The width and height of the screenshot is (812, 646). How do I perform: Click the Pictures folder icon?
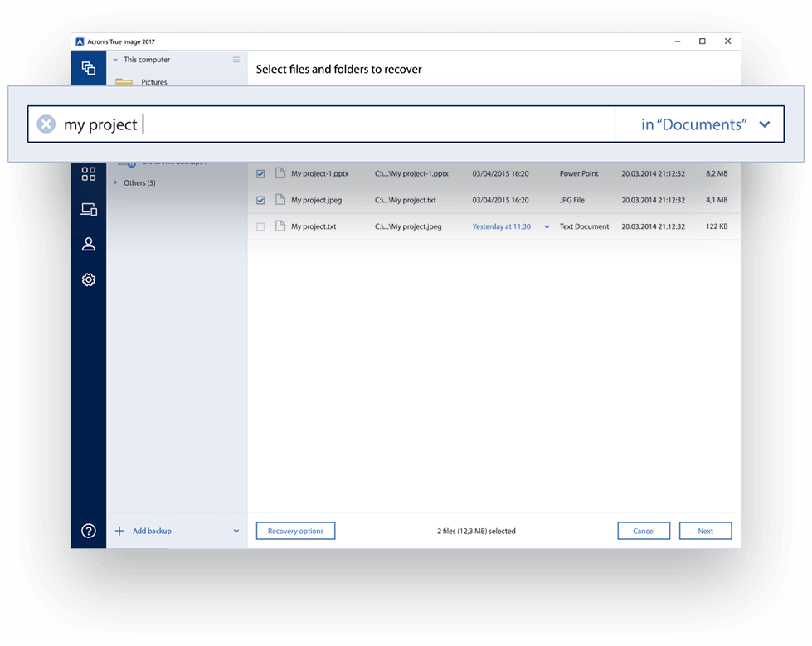click(x=124, y=82)
